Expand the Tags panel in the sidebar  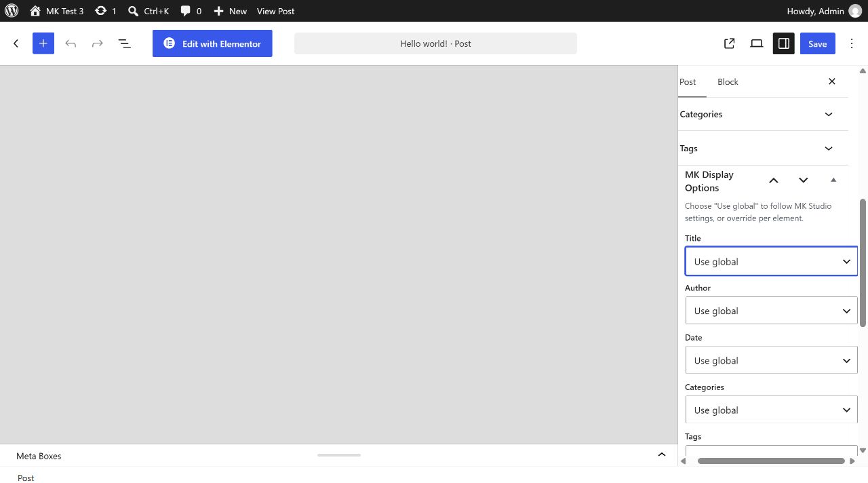[x=764, y=148]
